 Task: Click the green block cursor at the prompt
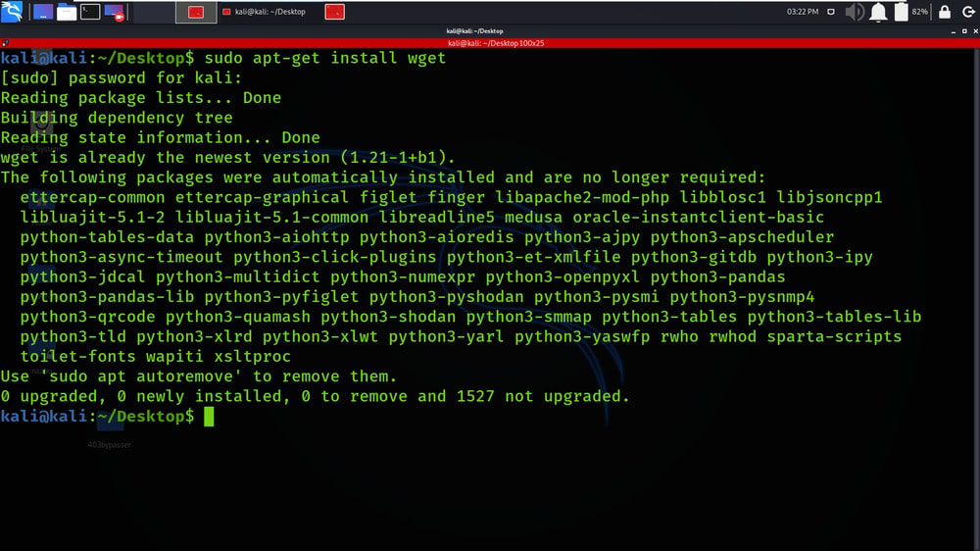tap(209, 417)
